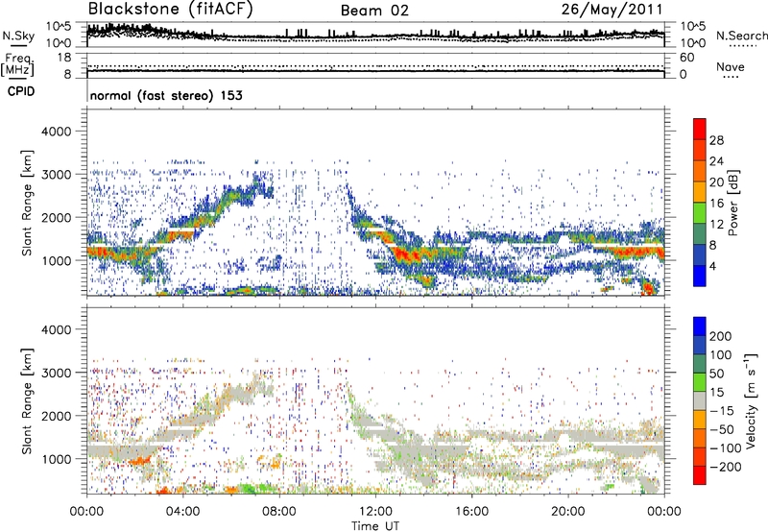768x532 pixels.
Task: Click the green velocity patch near 07:00 at low range
Action: [x=248, y=488]
